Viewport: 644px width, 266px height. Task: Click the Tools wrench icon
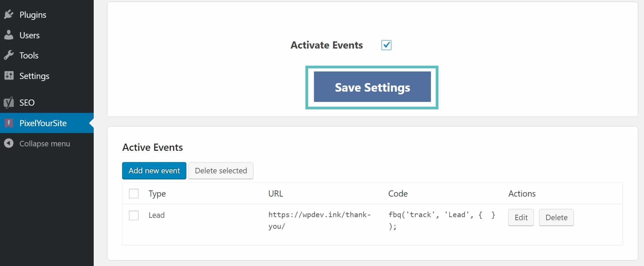(x=9, y=55)
